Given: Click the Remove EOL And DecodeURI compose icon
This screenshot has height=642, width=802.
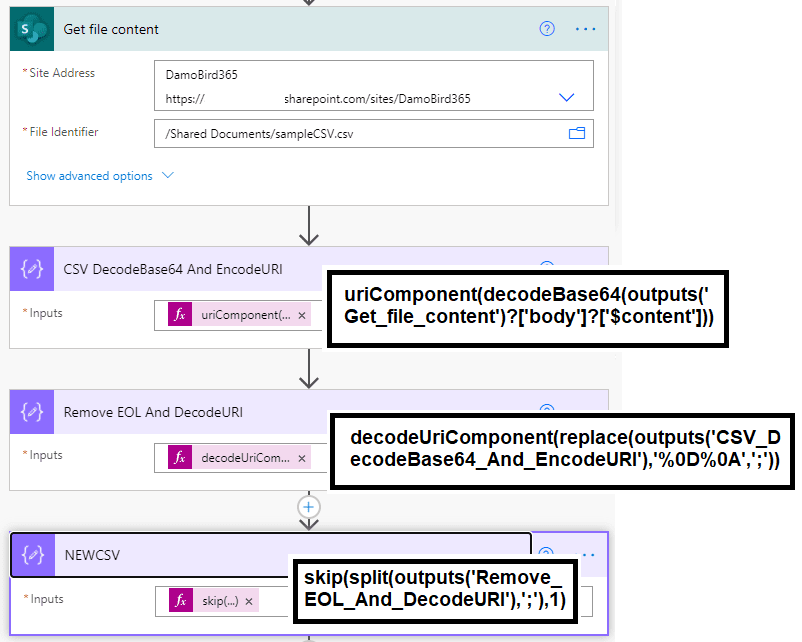Looking at the screenshot, I should [x=34, y=411].
